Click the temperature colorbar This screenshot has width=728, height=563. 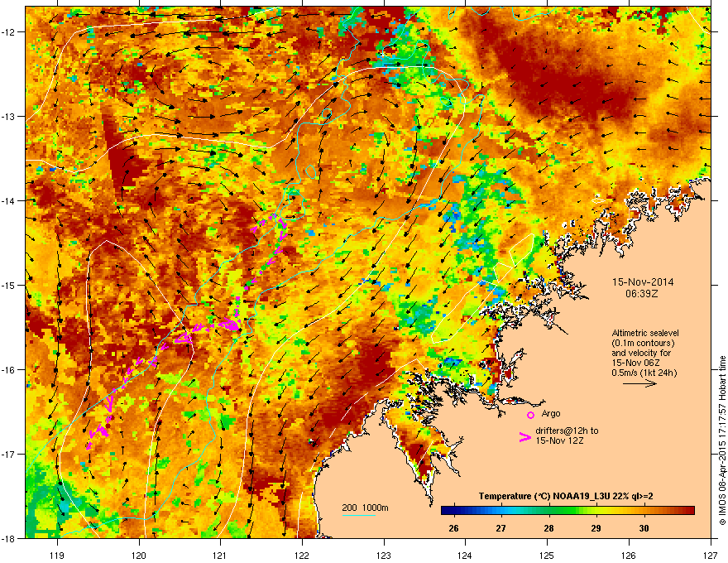568,510
